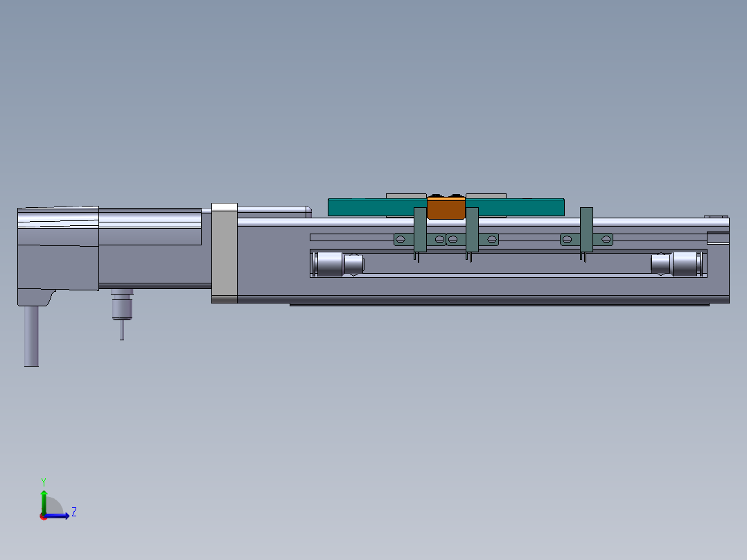
Task: Select the thin base plate under actuator
Action: tap(499, 304)
